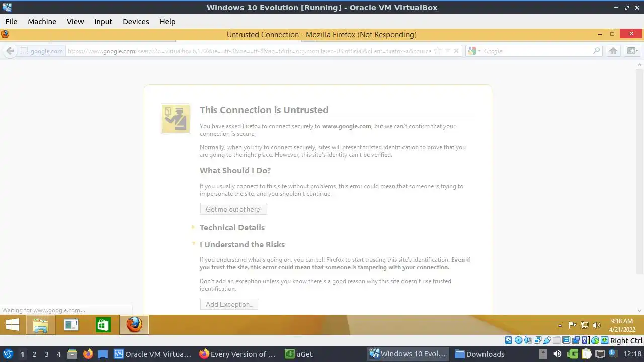Switch to host workspace 1
The height and width of the screenshot is (362, 644).
point(22,354)
